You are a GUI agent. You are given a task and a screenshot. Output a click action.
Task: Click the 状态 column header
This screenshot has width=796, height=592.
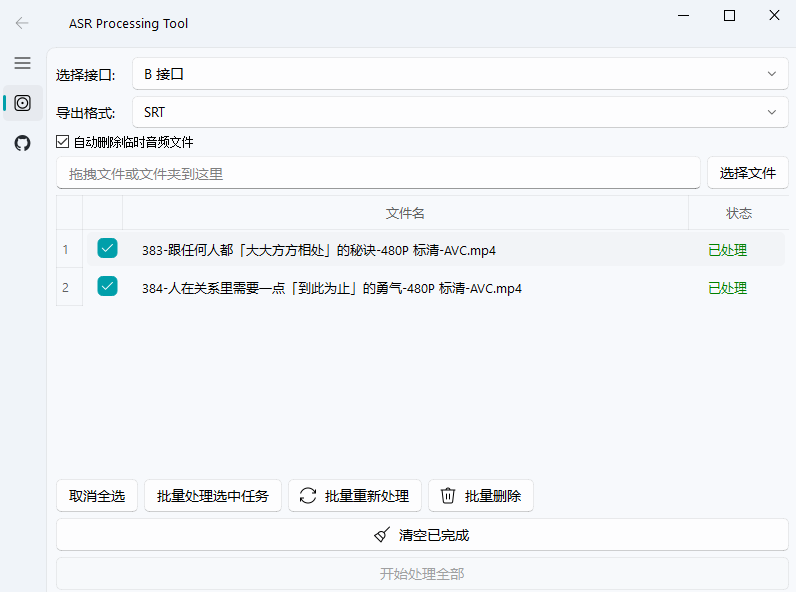[739, 213]
